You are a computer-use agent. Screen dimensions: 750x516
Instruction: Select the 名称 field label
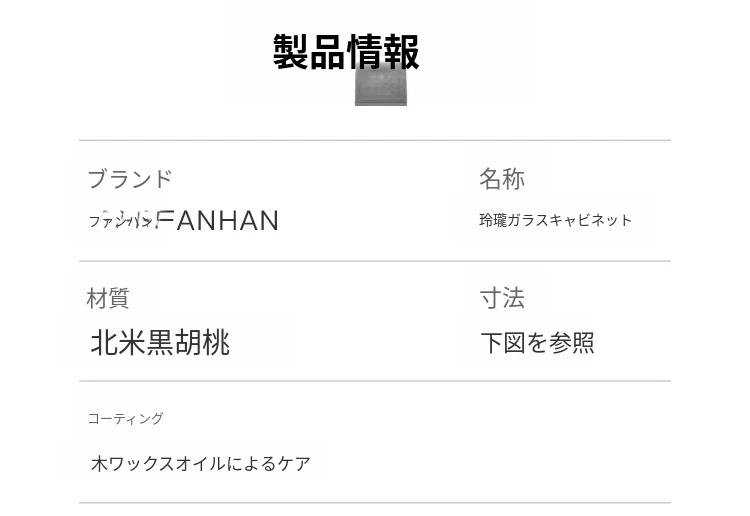point(502,180)
